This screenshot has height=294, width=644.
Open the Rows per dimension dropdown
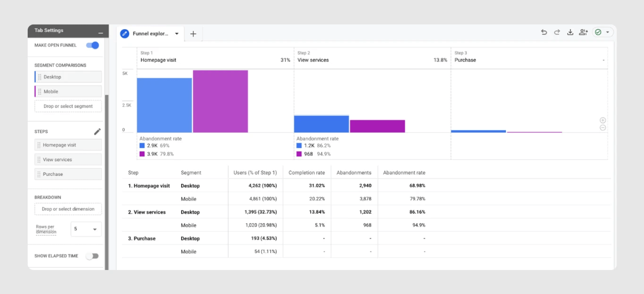(86, 229)
